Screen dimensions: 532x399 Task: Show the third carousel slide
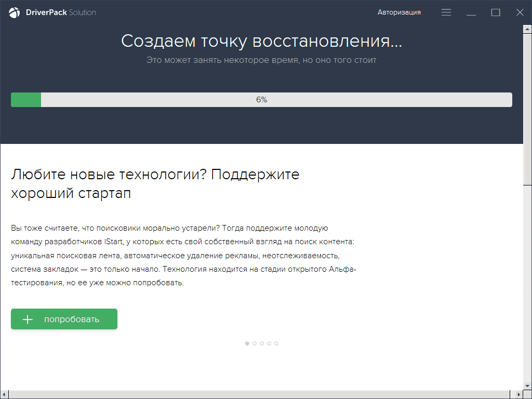[x=262, y=343]
